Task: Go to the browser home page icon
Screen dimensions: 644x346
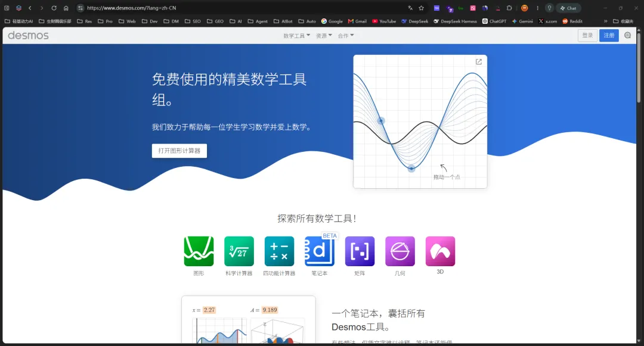Action: 66,8
